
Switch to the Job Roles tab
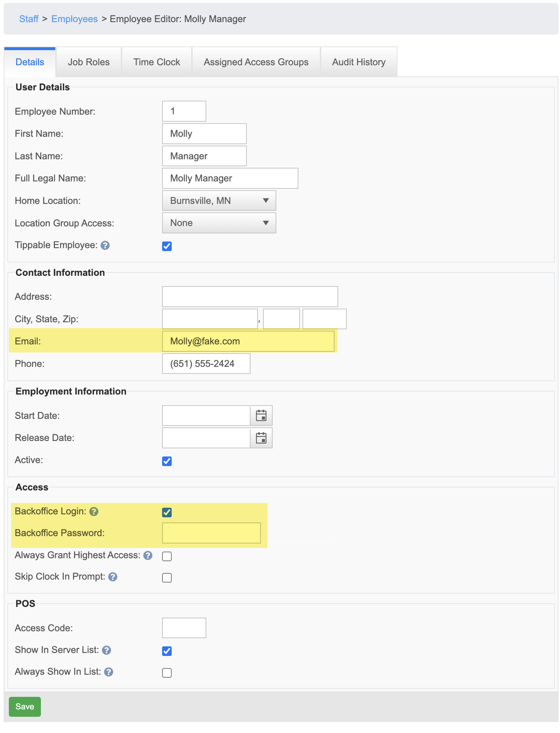[88, 62]
